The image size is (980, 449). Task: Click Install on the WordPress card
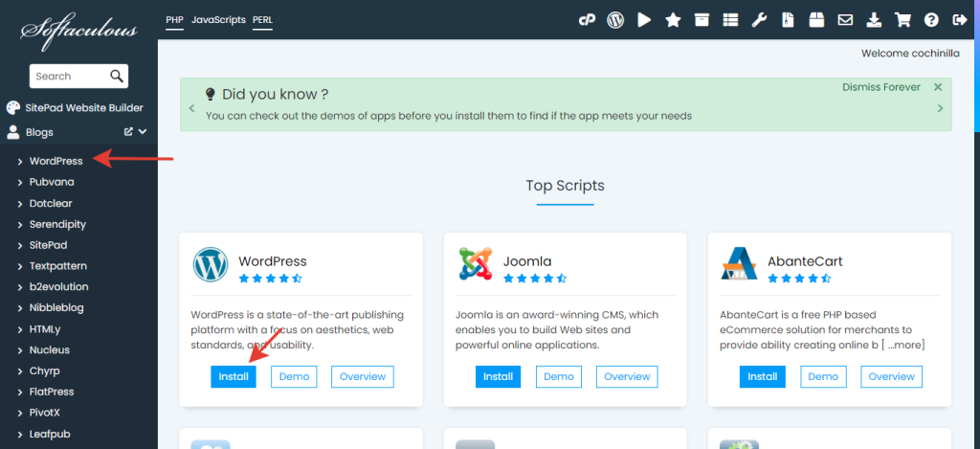pyautogui.click(x=234, y=376)
